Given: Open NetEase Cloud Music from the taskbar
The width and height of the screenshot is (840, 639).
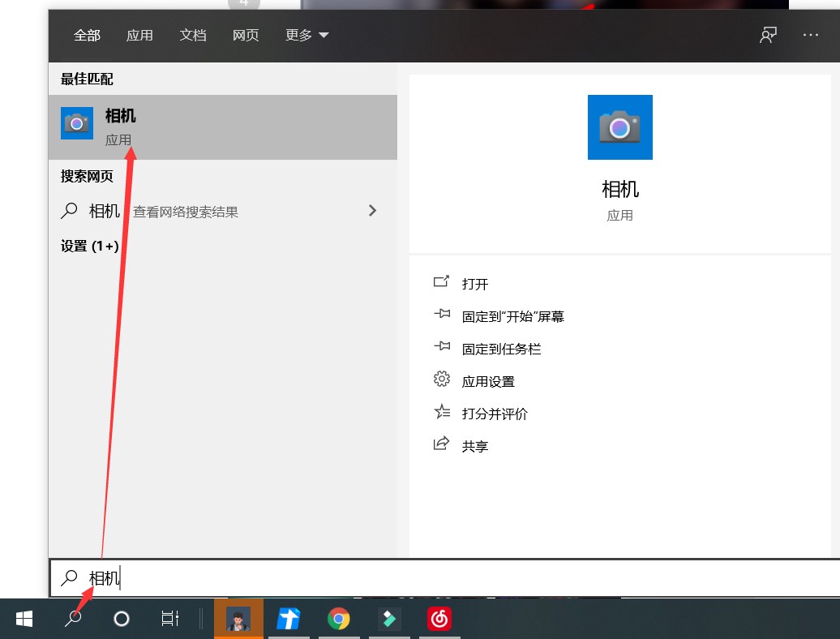Looking at the screenshot, I should tap(439, 619).
